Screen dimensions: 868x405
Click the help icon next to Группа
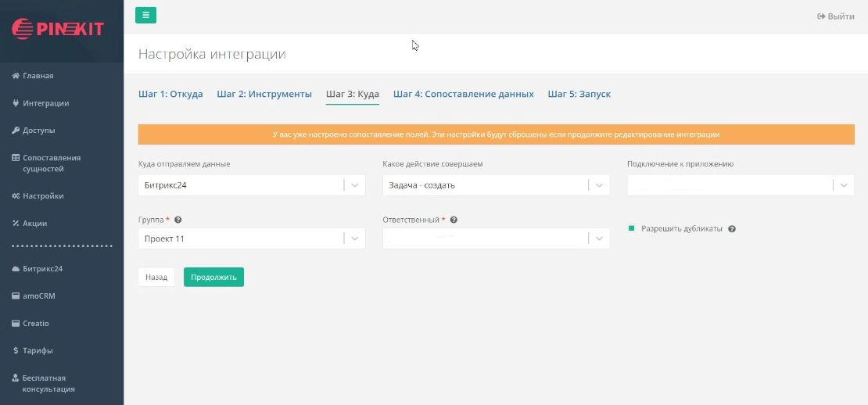tap(178, 220)
